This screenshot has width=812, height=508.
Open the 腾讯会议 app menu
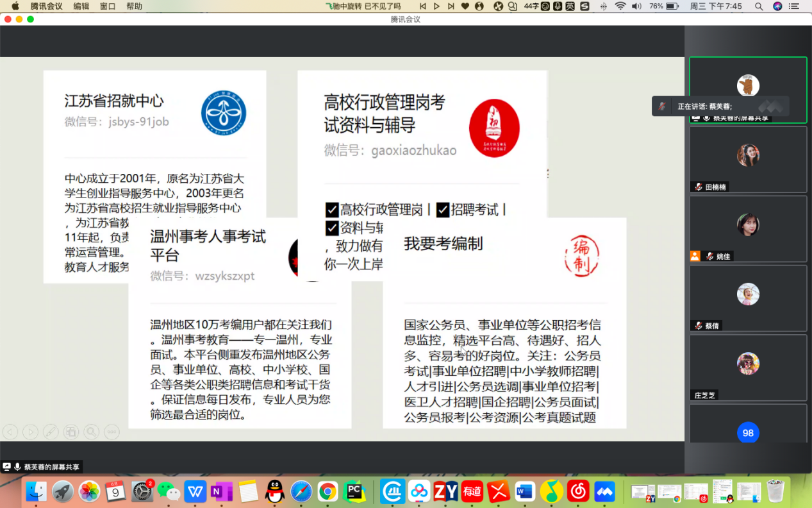tap(47, 6)
